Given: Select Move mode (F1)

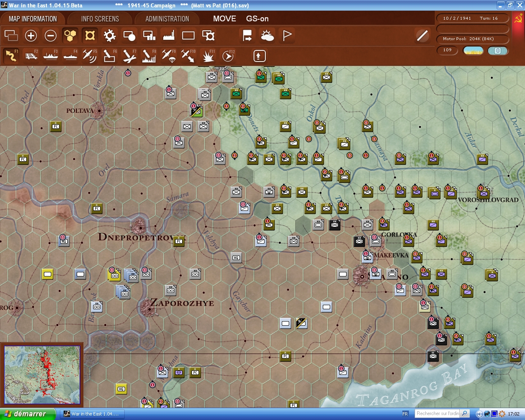Looking at the screenshot, I should tap(11, 56).
